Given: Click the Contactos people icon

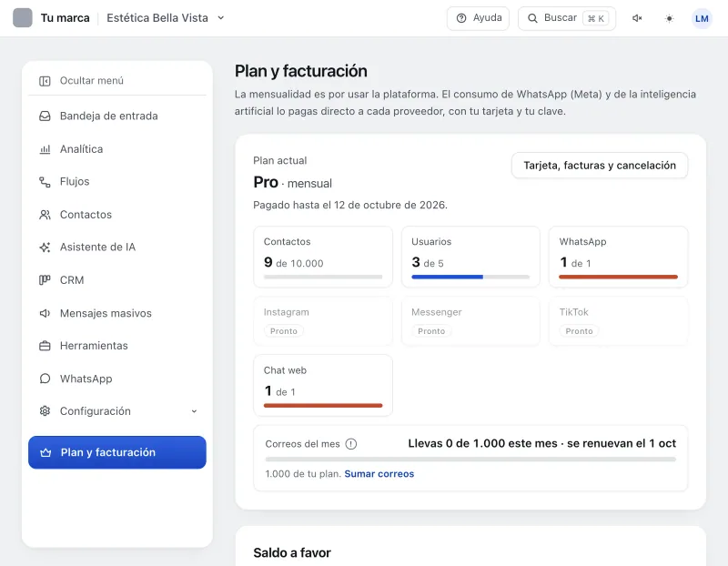Looking at the screenshot, I should pyautogui.click(x=45, y=215).
